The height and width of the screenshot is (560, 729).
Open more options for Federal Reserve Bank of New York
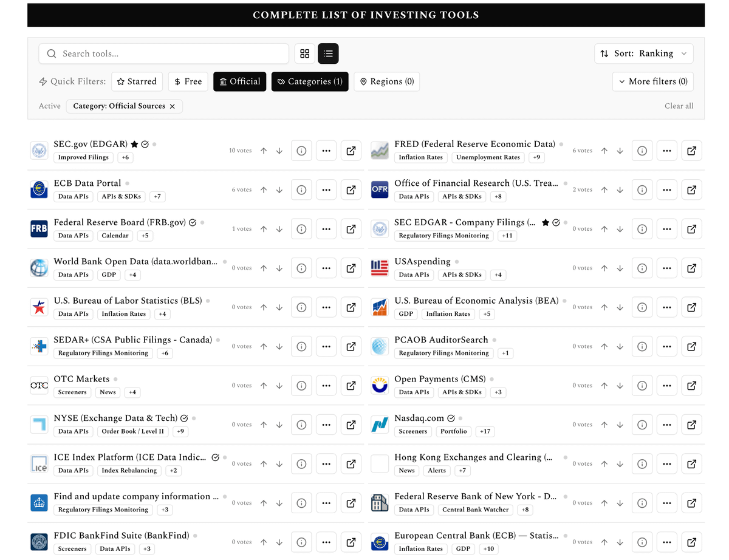click(x=667, y=503)
